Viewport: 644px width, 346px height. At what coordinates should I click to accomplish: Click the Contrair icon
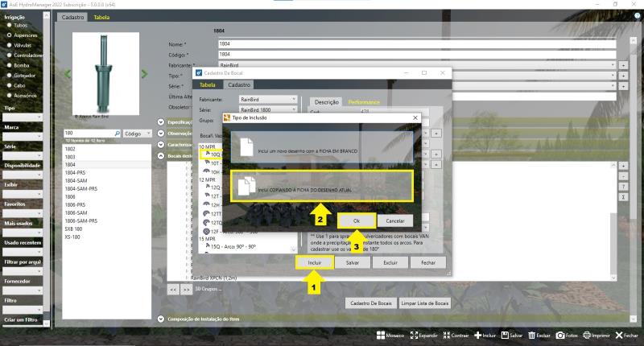click(x=445, y=335)
